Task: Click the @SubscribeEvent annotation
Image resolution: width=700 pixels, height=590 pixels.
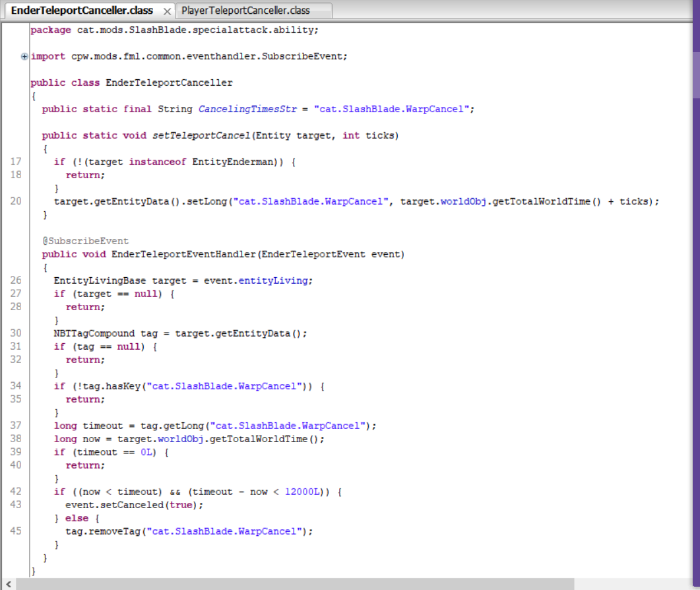Action: click(85, 241)
